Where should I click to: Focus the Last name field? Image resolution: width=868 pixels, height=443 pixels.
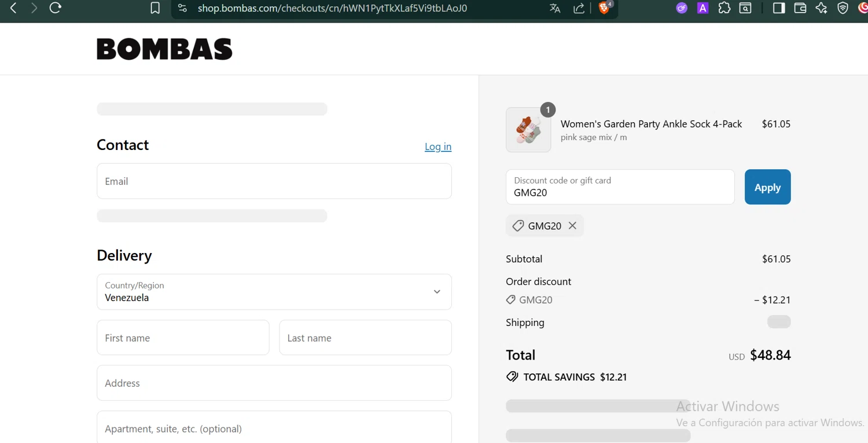tap(365, 338)
